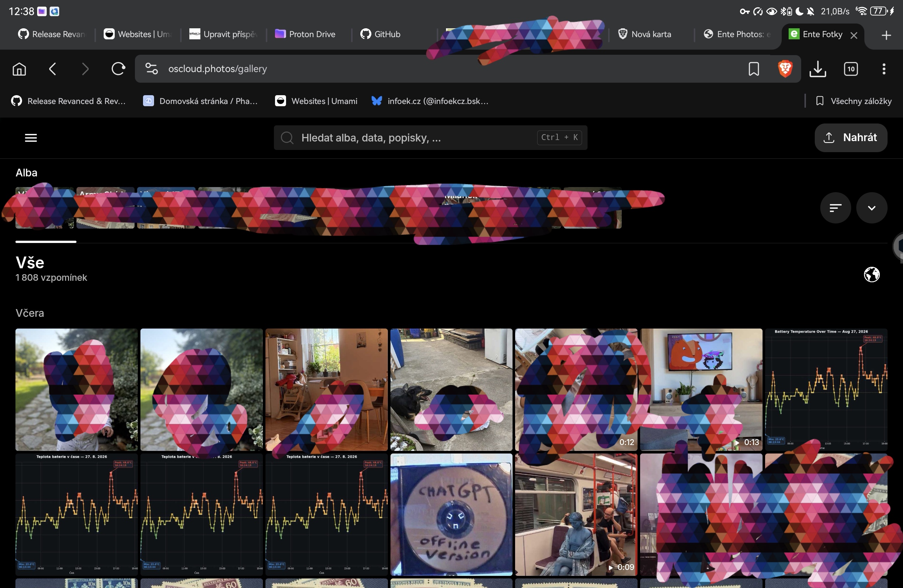Click the silent mode bell icon
903x588 pixels.
pos(810,11)
